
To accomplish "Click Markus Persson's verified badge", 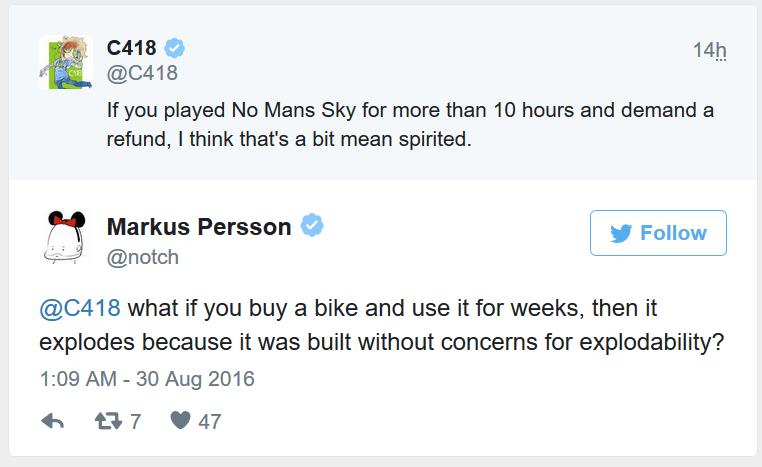I will point(313,227).
